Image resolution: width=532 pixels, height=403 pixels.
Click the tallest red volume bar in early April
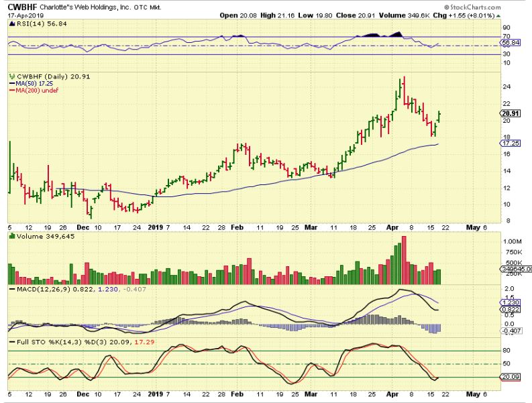[x=404, y=260]
